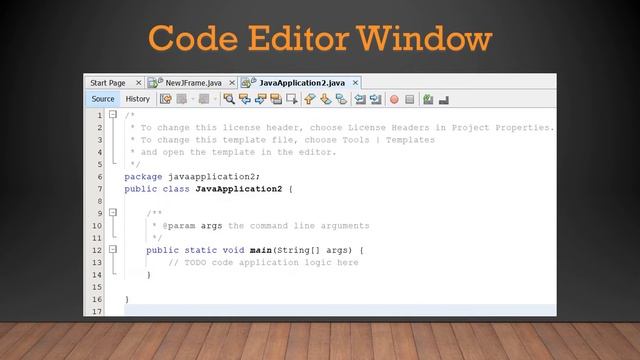The height and width of the screenshot is (360, 640).
Task: Click 'To change this template file' comment
Action: (x=217, y=140)
